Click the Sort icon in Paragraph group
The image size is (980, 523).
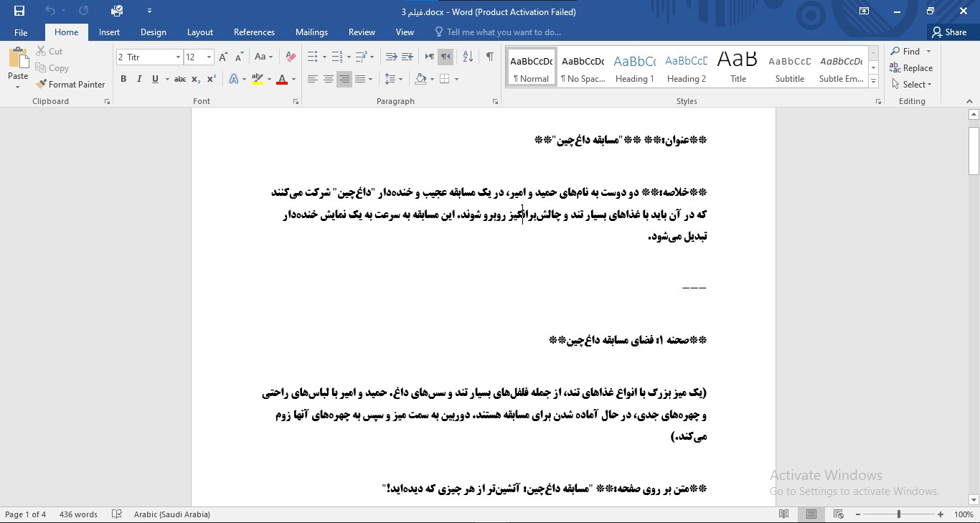pos(468,57)
